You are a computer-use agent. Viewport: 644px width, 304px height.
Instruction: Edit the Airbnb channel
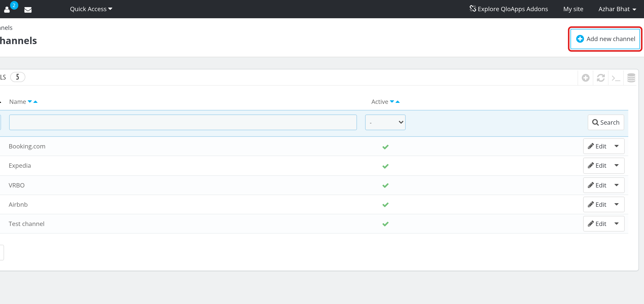pos(597,204)
